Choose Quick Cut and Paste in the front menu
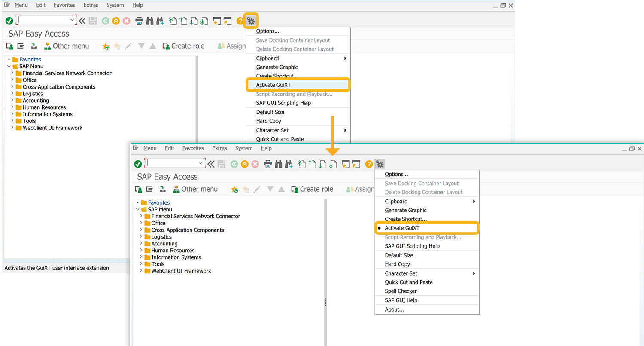Screen dimensions: 644x346 point(427,282)
